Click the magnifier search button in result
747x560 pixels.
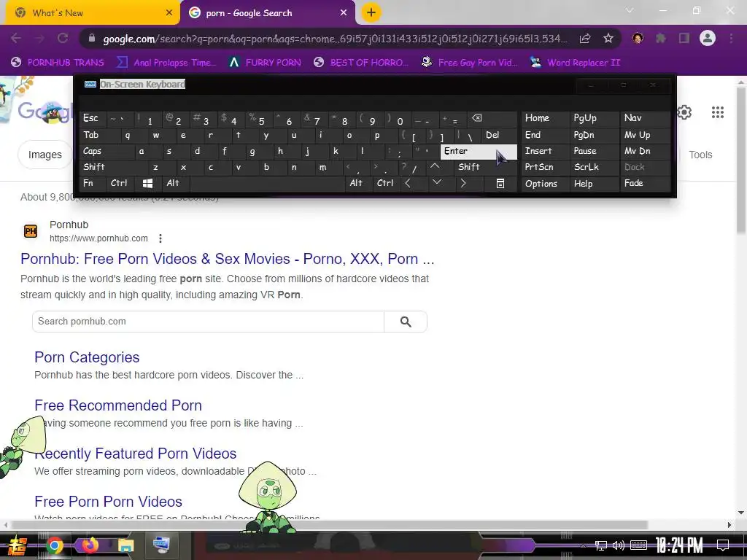click(406, 322)
